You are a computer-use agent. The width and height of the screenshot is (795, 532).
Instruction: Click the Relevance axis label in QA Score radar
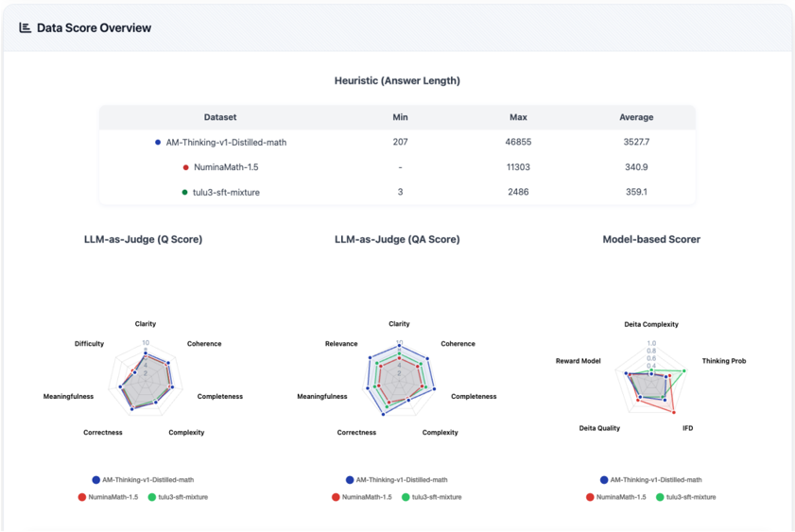pyautogui.click(x=341, y=344)
